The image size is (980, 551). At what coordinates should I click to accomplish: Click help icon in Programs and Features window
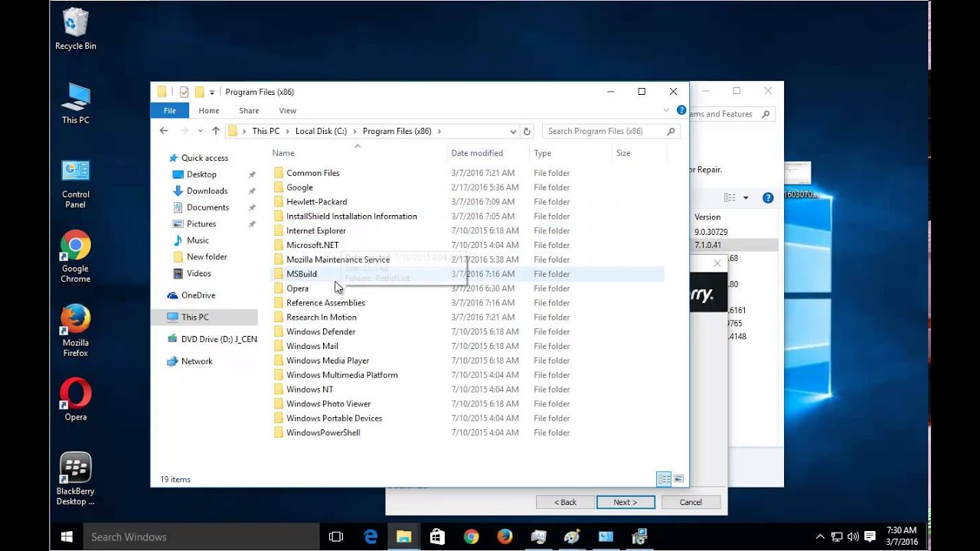tap(768, 197)
